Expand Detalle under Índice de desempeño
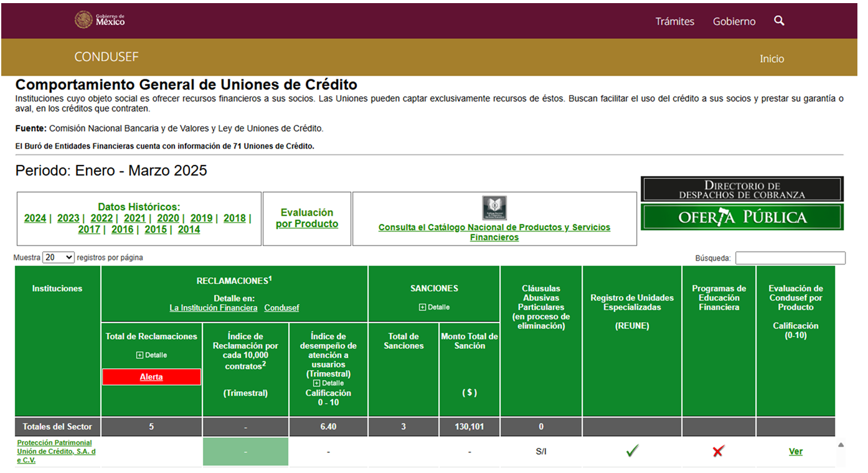 (328, 383)
